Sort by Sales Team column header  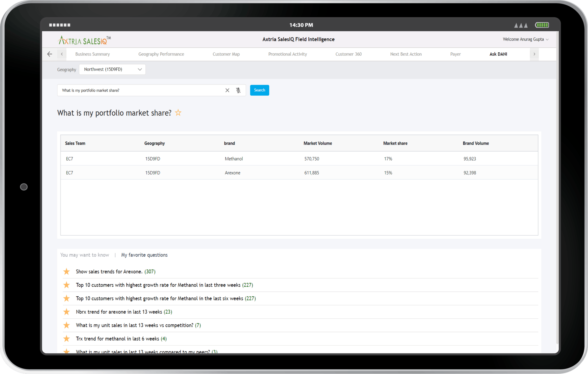[x=75, y=143]
